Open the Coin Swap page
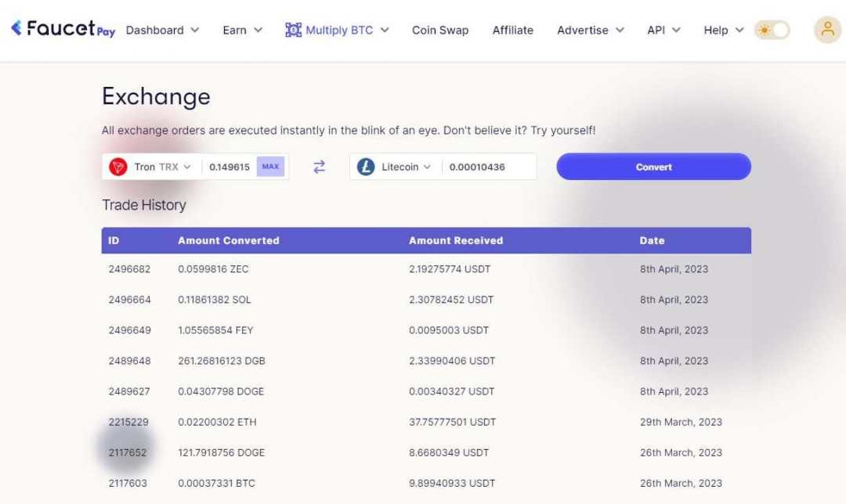846x504 pixels. pos(439,30)
